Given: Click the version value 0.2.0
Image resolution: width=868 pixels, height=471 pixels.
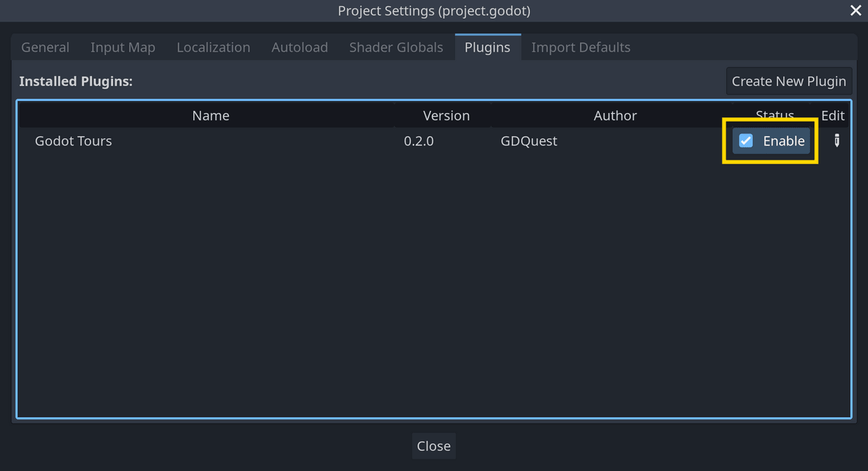Looking at the screenshot, I should coord(419,141).
